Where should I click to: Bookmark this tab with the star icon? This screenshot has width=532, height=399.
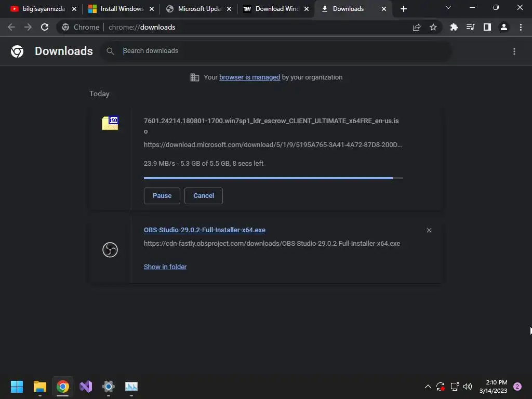click(433, 27)
